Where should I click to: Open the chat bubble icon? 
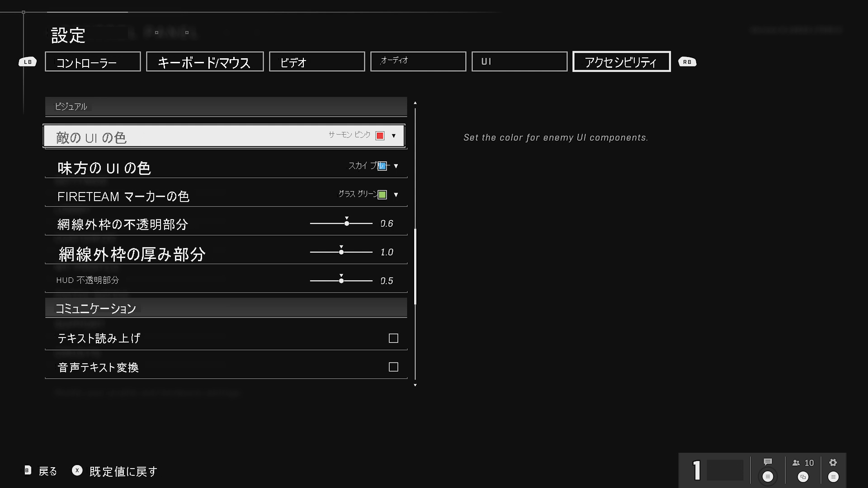point(768,462)
